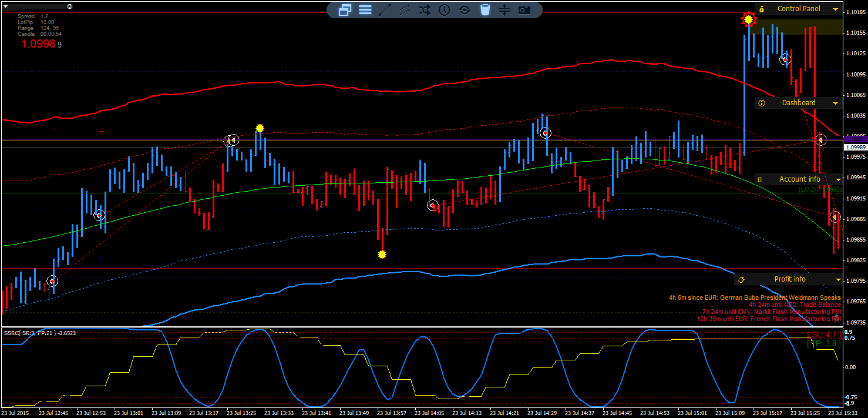Open the Control Panel label
868x418 pixels.
(x=799, y=9)
